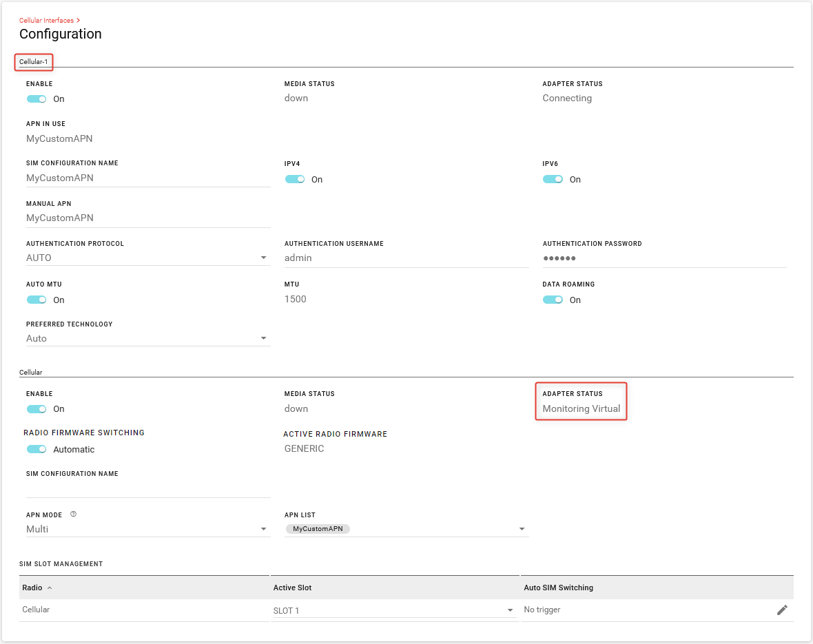Click the Cellular-1 section heading

(x=34, y=62)
